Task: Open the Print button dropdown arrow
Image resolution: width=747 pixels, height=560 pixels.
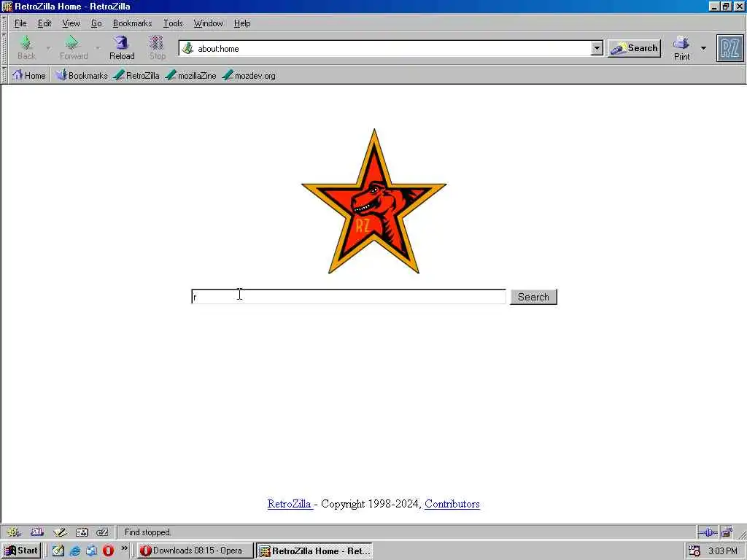Action: click(703, 48)
